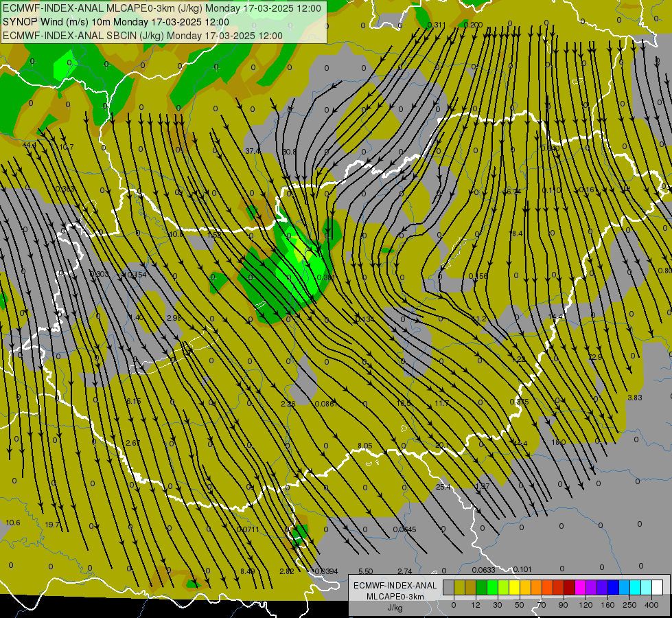Click the '160' tick label on the legend

pyautogui.click(x=607, y=605)
